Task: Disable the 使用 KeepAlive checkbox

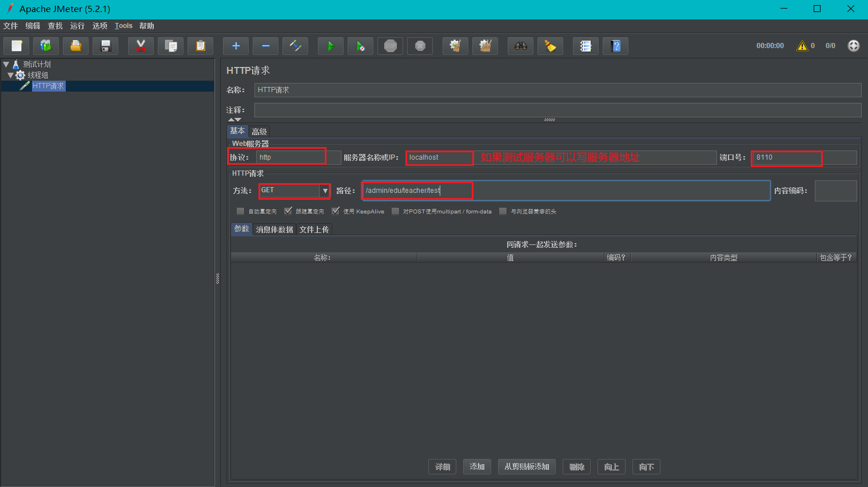Action: [335, 211]
